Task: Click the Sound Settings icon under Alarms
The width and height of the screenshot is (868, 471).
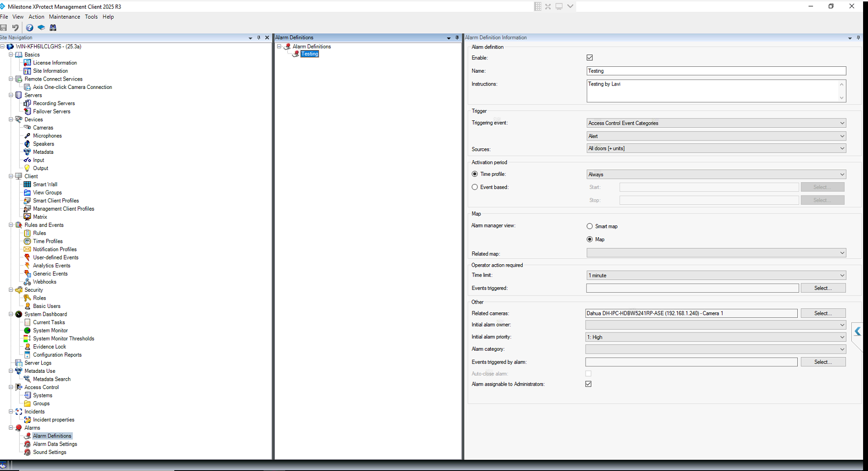Action: (x=28, y=452)
